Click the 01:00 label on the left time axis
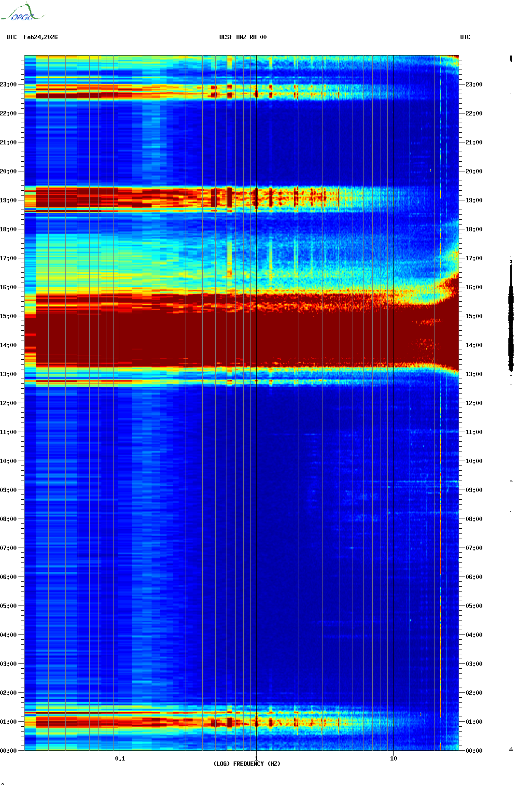 pos(8,722)
